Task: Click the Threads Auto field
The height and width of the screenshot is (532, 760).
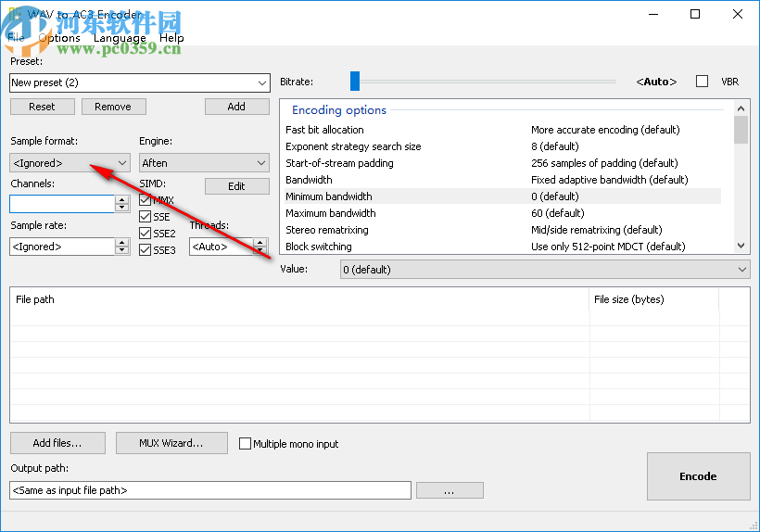Action: pos(221,247)
